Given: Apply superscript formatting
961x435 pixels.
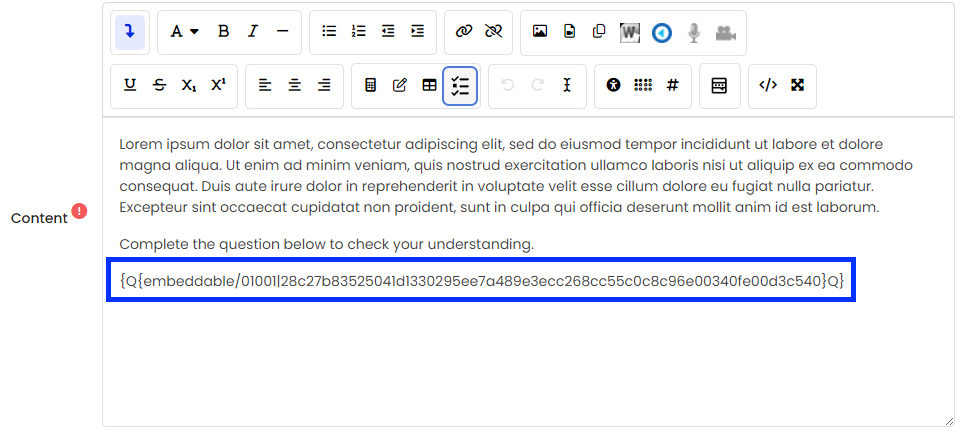Looking at the screenshot, I should pyautogui.click(x=218, y=85).
